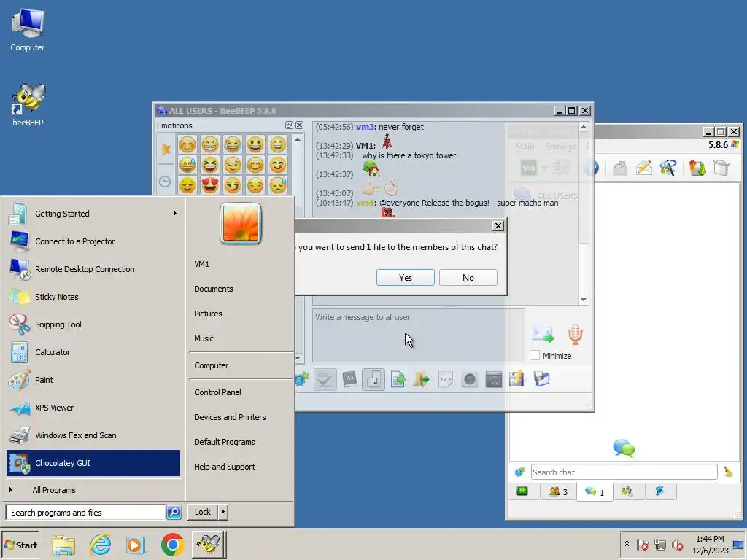The height and width of the screenshot is (560, 747).
Task: Click the save chat floppy-with-pencil icon
Action: pos(517,379)
